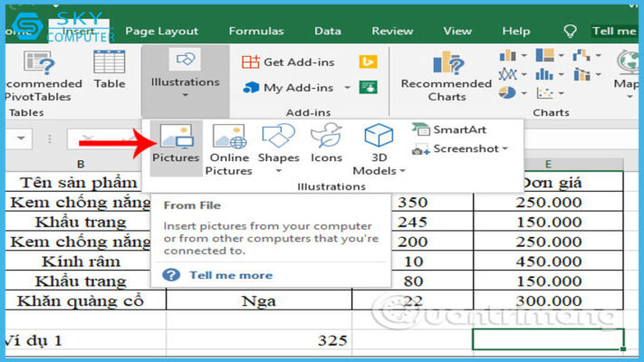Insert a Table
This screenshot has width=644, height=362.
[110, 69]
